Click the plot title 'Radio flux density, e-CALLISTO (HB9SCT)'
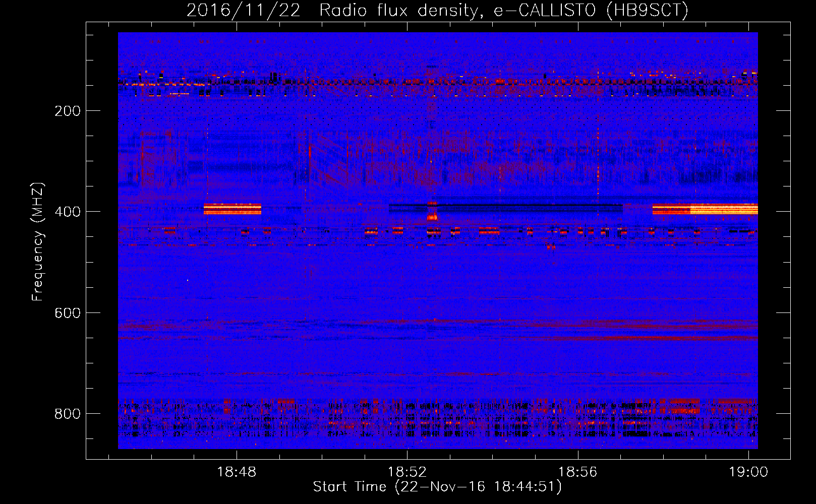Image resolution: width=816 pixels, height=504 pixels. (x=504, y=10)
